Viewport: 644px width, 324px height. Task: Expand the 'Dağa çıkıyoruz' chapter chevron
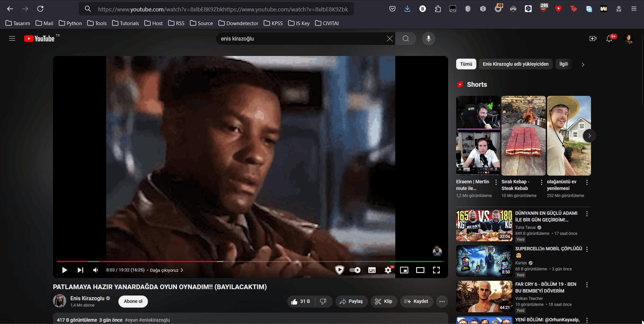[182, 270]
